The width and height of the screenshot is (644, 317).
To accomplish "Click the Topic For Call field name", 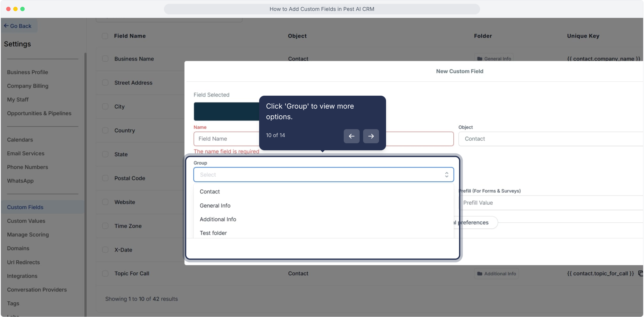I will click(x=132, y=273).
